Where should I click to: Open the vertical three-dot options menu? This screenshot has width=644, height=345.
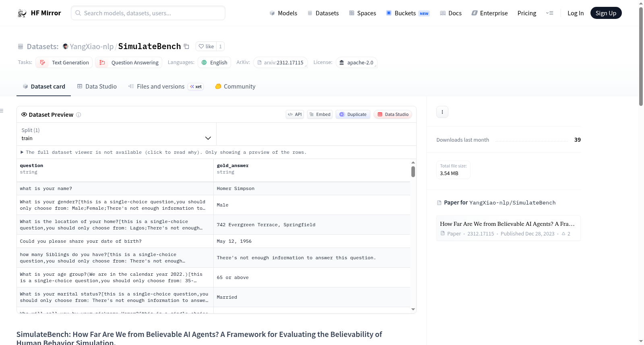click(x=442, y=112)
